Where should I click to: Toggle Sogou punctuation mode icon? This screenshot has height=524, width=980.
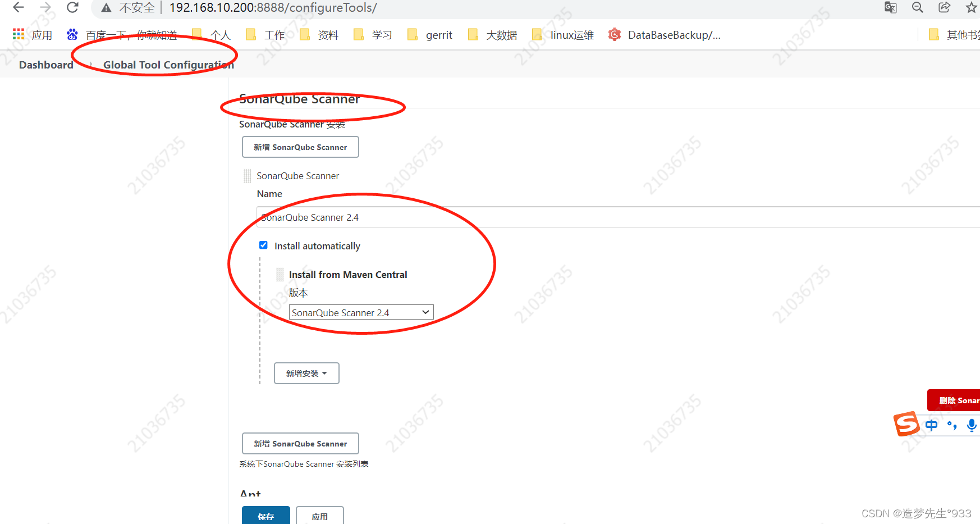(x=952, y=425)
